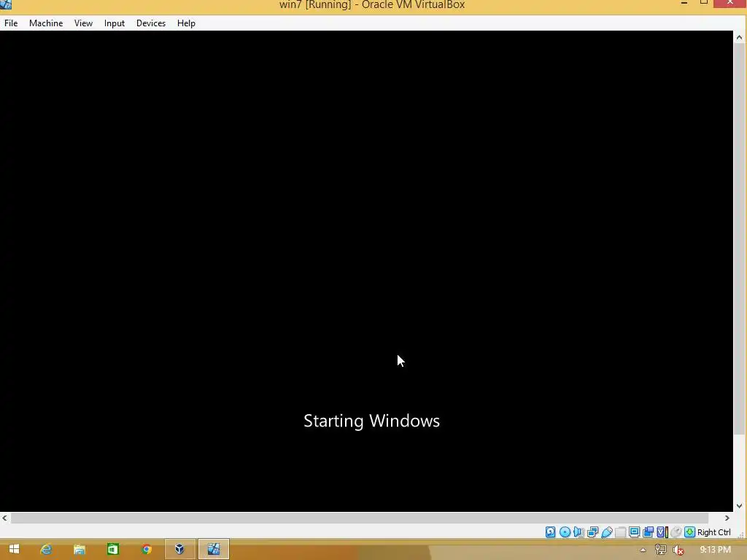
Task: Show hidden system tray icons
Action: [643, 550]
